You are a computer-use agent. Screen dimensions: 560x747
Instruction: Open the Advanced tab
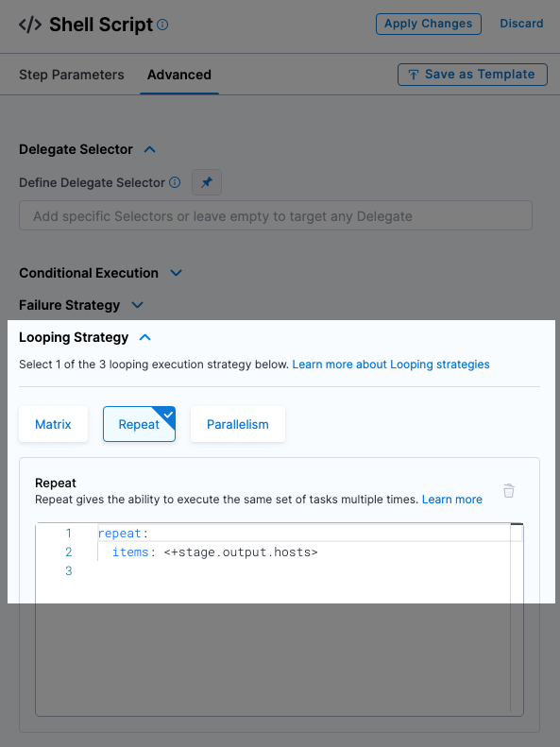pos(179,75)
